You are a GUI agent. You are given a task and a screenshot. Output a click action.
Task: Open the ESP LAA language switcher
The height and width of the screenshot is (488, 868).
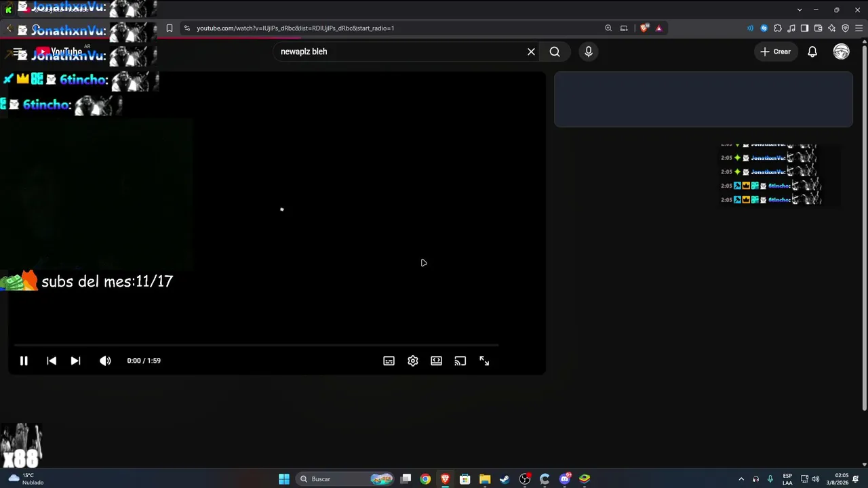coord(787,479)
